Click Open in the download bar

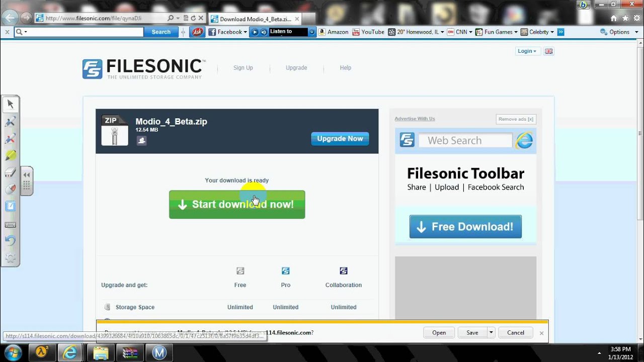tap(439, 332)
